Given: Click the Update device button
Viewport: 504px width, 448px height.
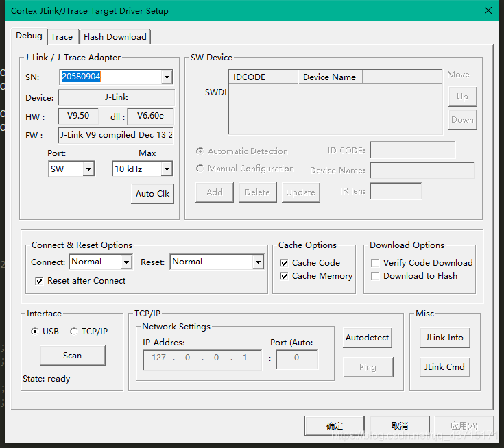Looking at the screenshot, I should click(300, 192).
